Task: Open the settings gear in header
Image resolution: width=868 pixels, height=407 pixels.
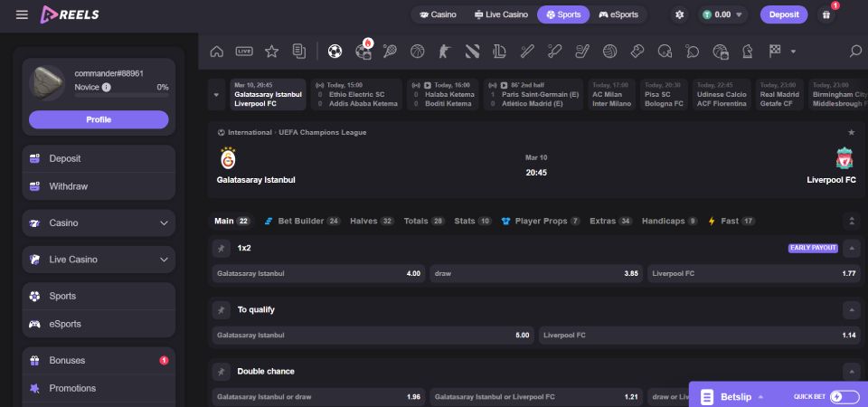Action: [680, 15]
